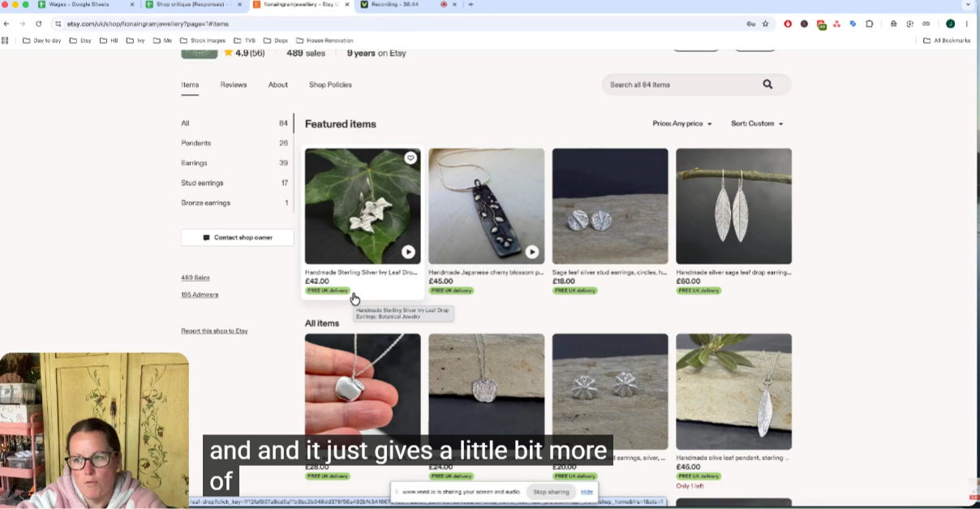
Task: Play video on Ivy Leaf earrings listing
Action: click(408, 252)
